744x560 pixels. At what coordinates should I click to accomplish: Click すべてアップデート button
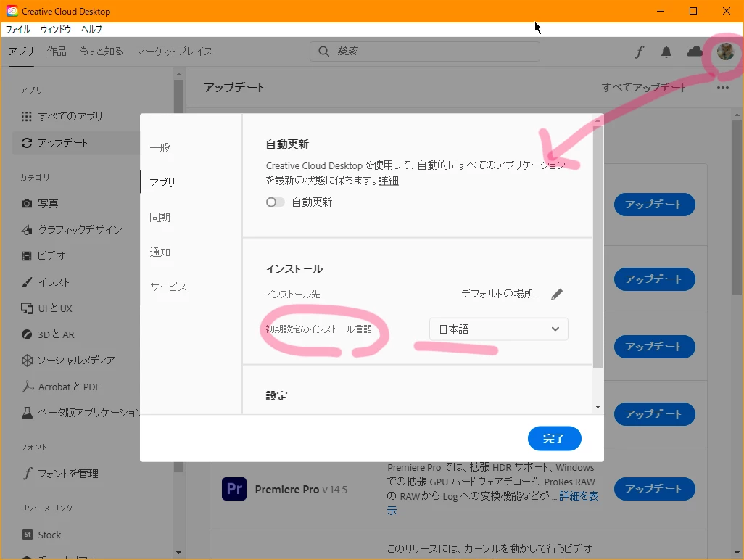[x=643, y=87]
